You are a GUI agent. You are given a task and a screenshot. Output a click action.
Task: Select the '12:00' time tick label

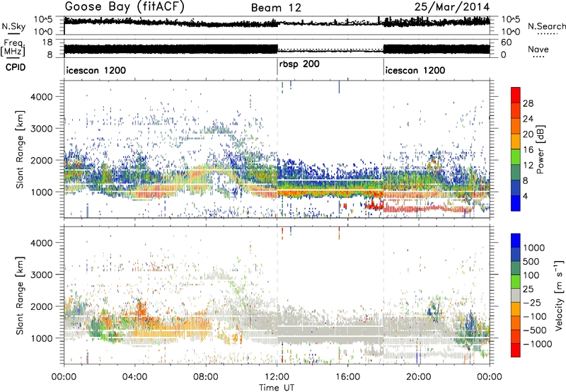coord(277,377)
